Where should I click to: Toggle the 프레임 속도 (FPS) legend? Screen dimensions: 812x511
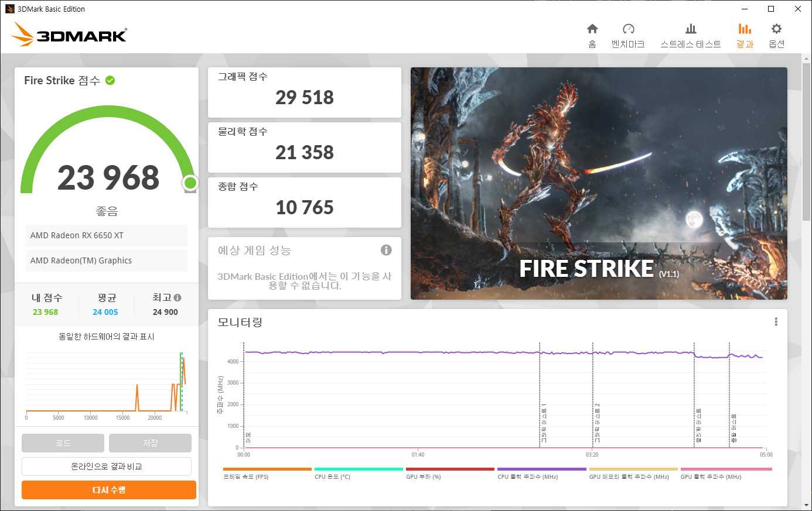267,474
